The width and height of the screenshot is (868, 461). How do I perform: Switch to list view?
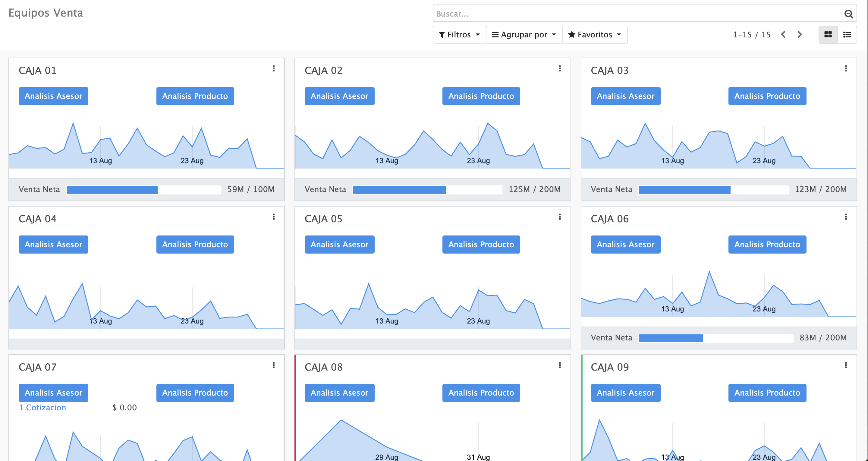(847, 35)
